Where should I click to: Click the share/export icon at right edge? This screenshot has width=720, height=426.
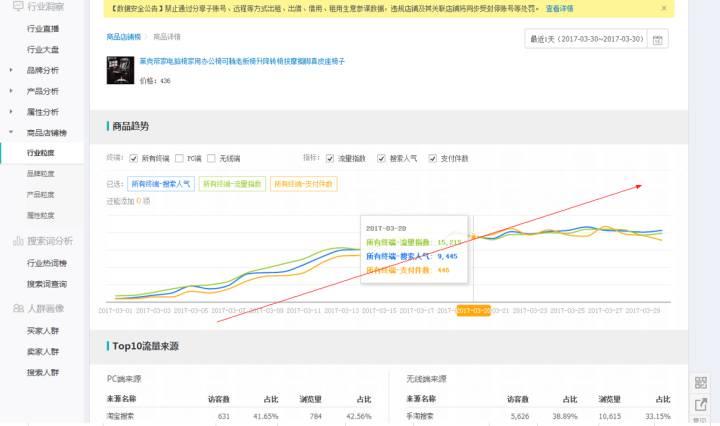(x=701, y=404)
